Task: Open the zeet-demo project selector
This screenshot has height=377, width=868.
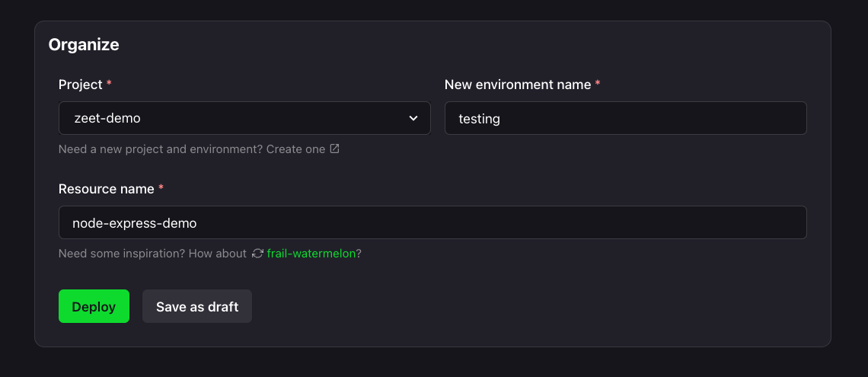Action: pyautogui.click(x=244, y=118)
